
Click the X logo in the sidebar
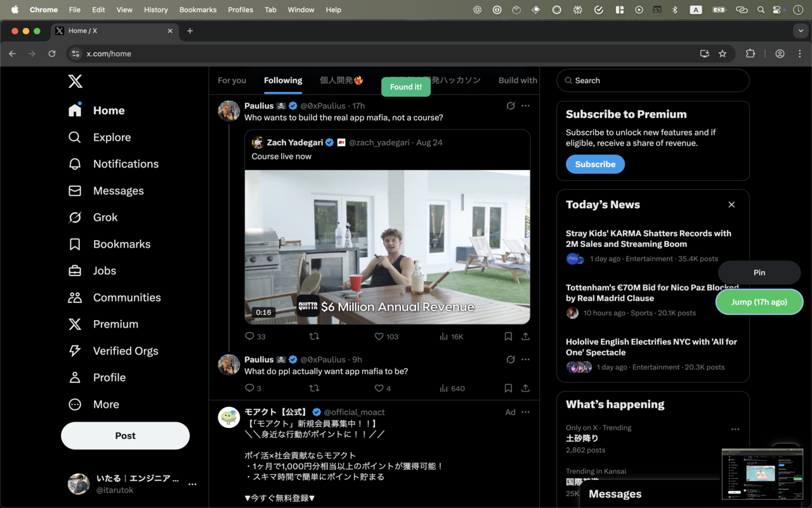coord(75,81)
